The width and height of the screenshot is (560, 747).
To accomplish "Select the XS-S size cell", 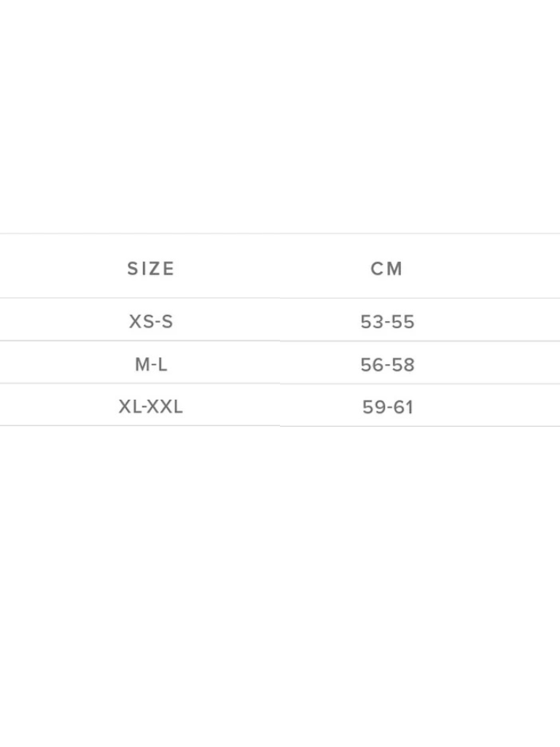I will coord(151,321).
